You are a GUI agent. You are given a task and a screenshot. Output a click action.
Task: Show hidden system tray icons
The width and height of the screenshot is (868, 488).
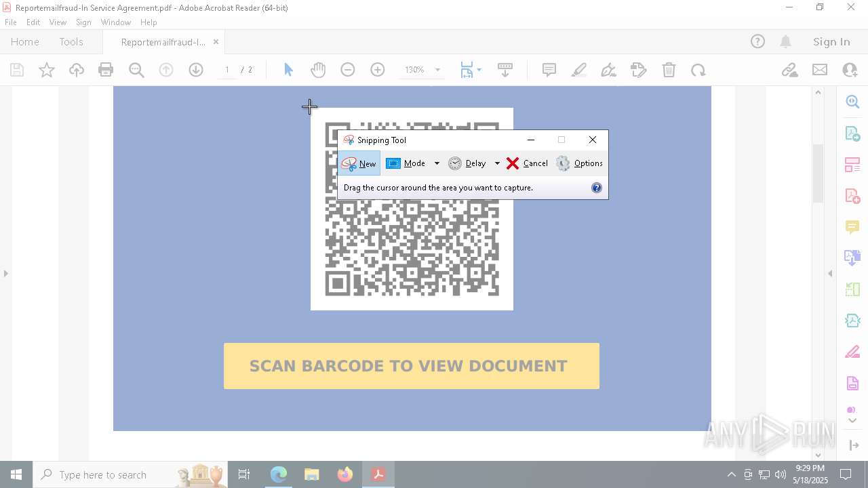[x=731, y=474]
